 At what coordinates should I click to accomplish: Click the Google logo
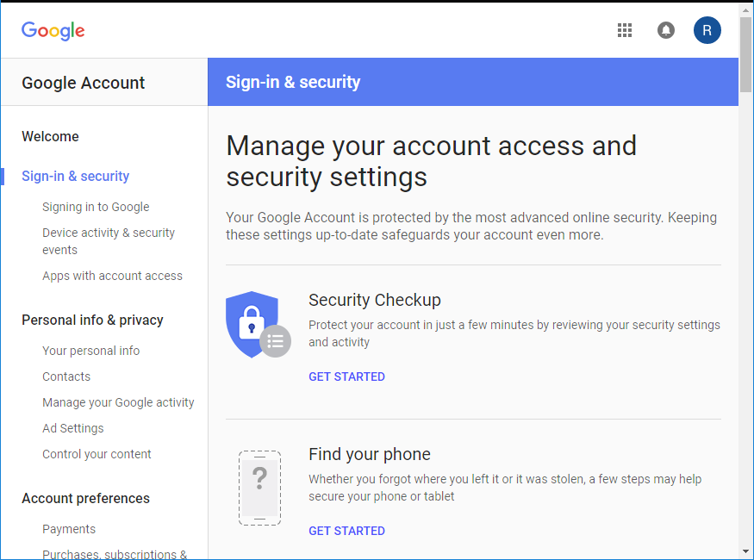pyautogui.click(x=53, y=31)
